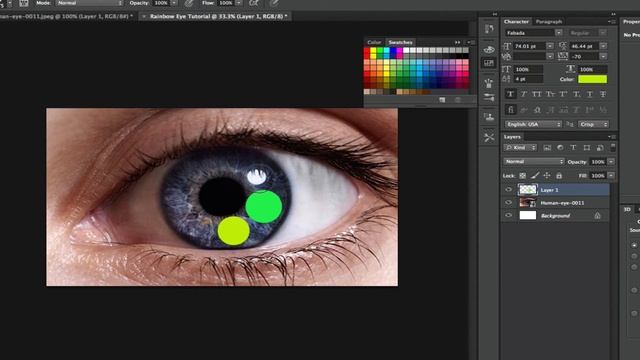Filter layers by shape layers icon
This screenshot has height=360, width=640.
point(587,148)
